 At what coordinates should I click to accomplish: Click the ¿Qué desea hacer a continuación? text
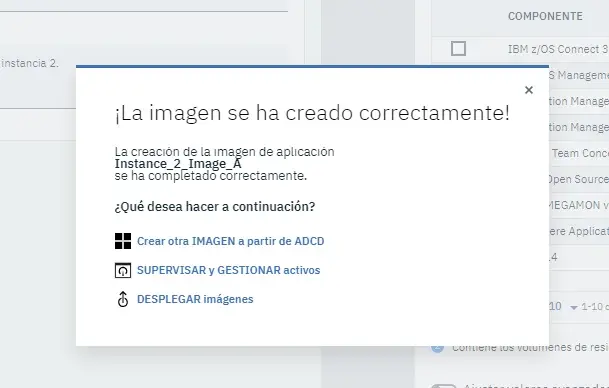[x=215, y=207]
